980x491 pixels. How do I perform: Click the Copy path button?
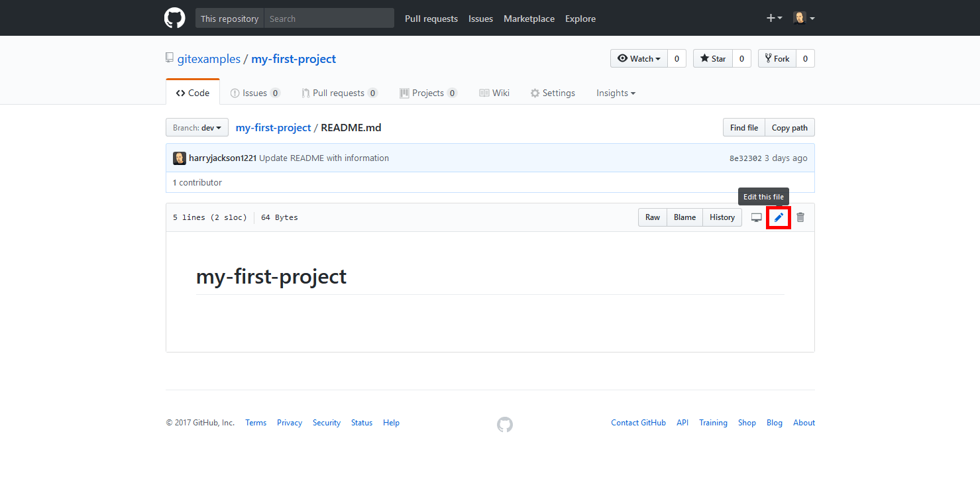(x=790, y=127)
